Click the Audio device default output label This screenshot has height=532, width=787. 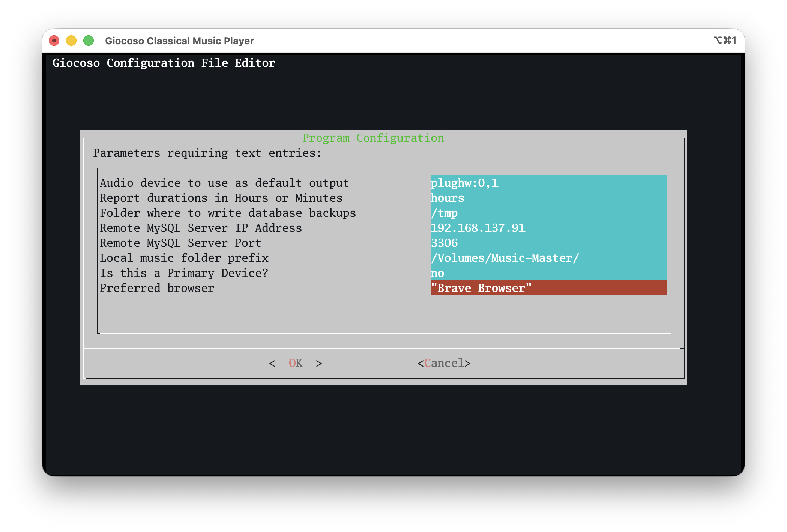click(x=224, y=183)
